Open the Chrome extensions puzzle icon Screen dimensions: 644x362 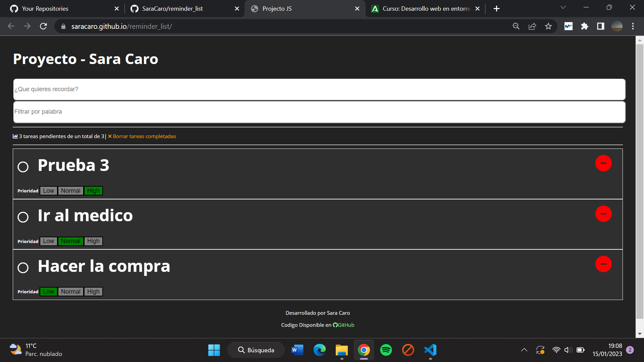point(585,26)
